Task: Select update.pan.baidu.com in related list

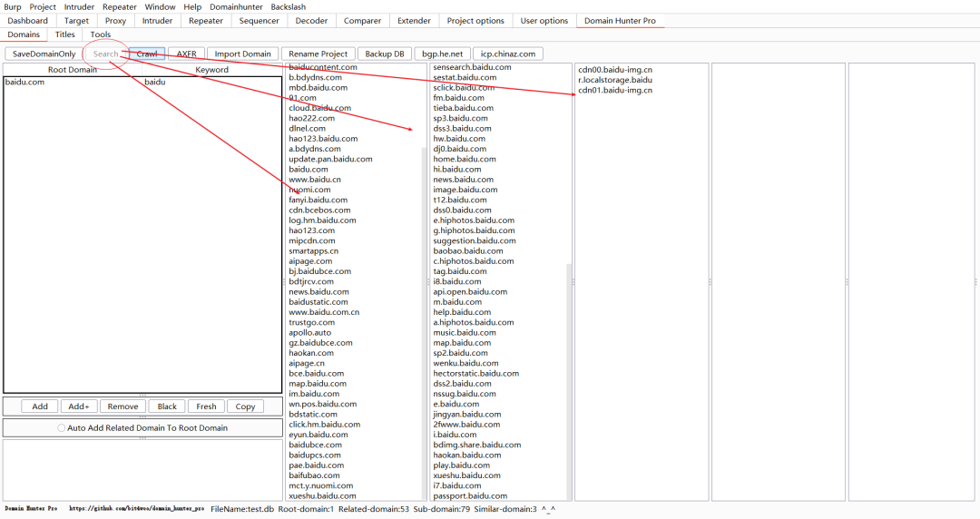Action: (330, 159)
